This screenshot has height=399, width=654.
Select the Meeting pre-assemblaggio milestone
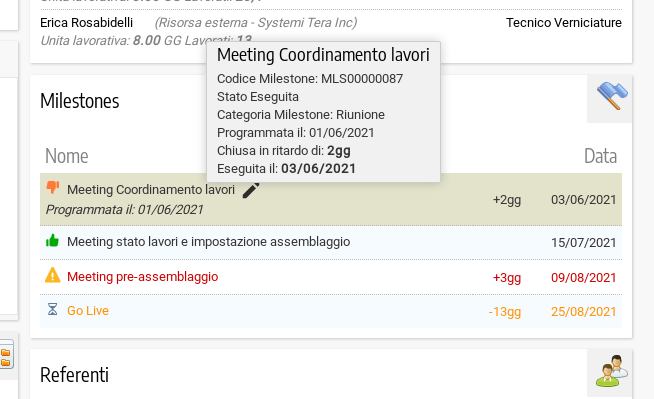(x=143, y=277)
